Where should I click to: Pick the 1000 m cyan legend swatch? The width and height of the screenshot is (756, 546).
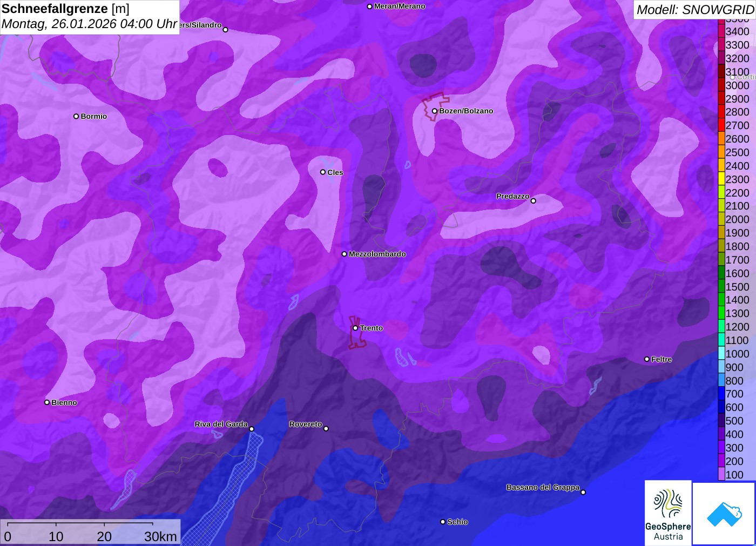pyautogui.click(x=721, y=354)
